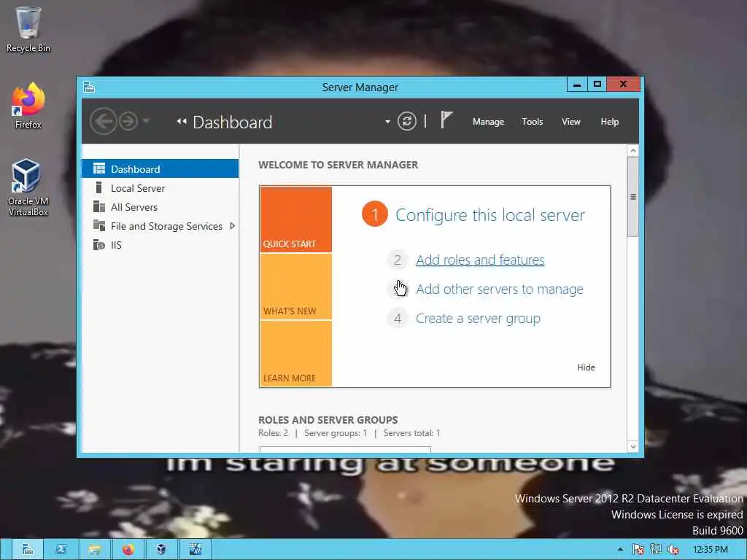
Task: Click Create a server group link
Action: 478,318
